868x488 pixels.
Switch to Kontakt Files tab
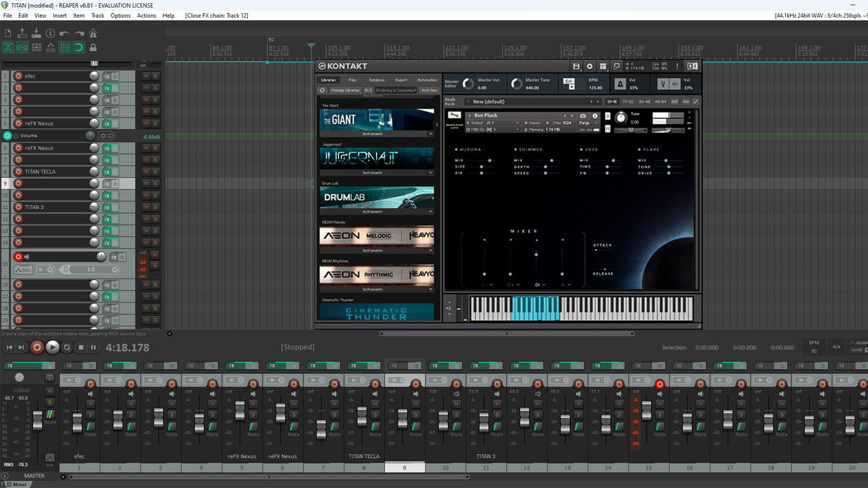[353, 80]
